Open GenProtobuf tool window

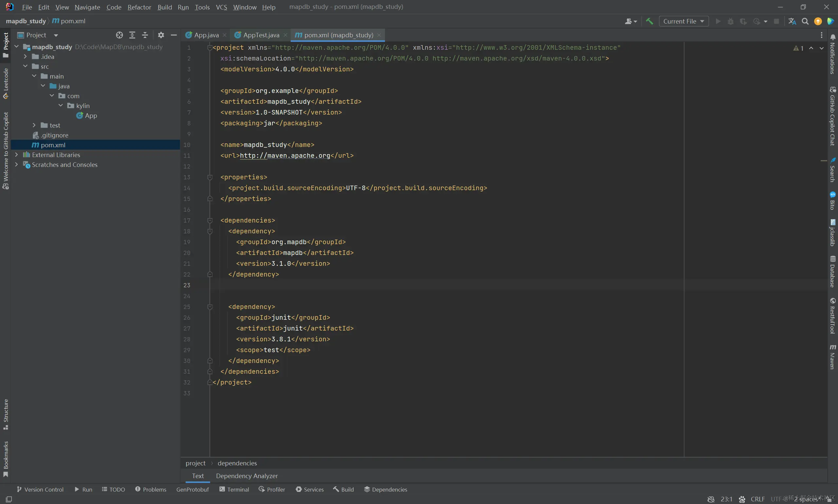tap(192, 489)
